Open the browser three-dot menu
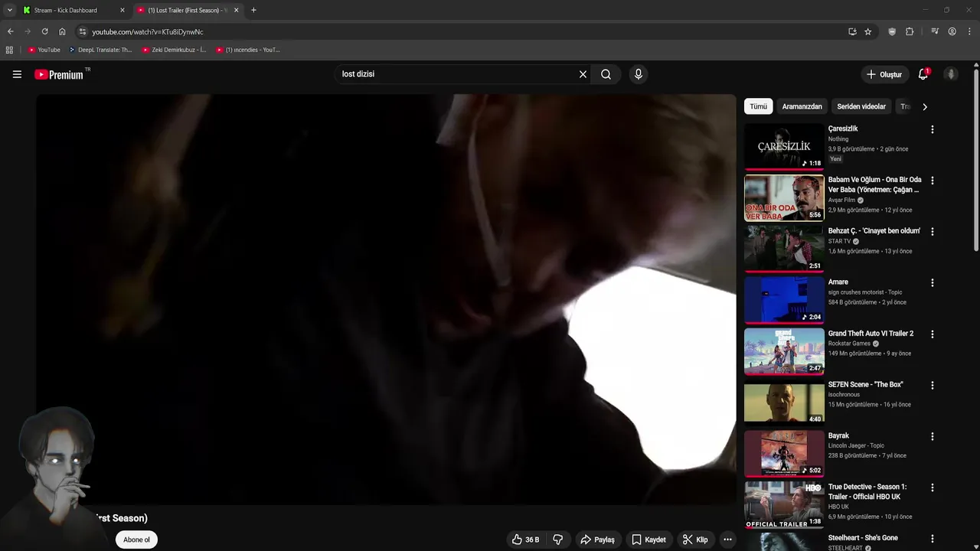The width and height of the screenshot is (980, 551). [x=970, y=31]
